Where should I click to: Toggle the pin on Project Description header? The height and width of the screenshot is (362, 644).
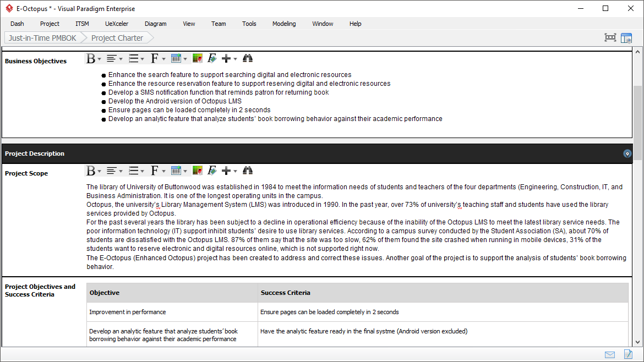(627, 153)
